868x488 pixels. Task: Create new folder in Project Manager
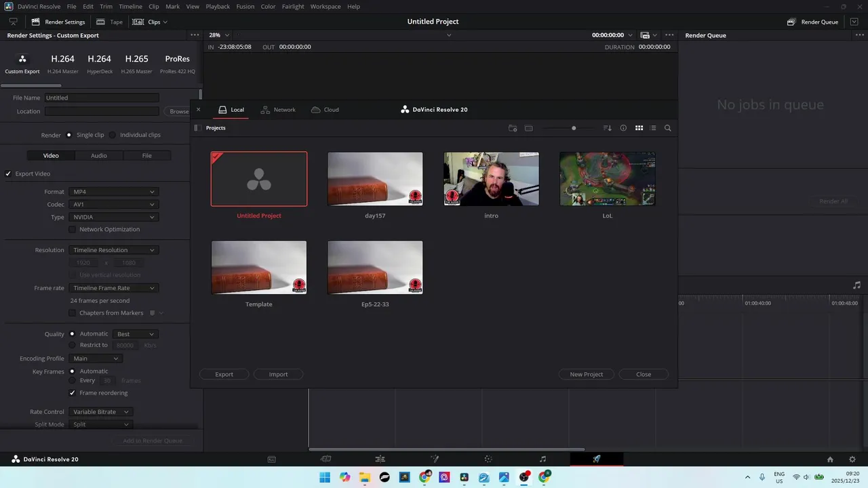513,128
